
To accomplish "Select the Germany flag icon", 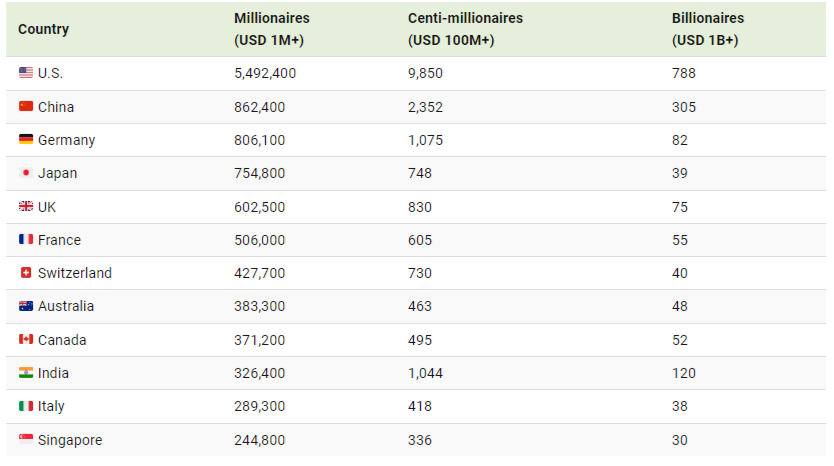I will (x=26, y=139).
